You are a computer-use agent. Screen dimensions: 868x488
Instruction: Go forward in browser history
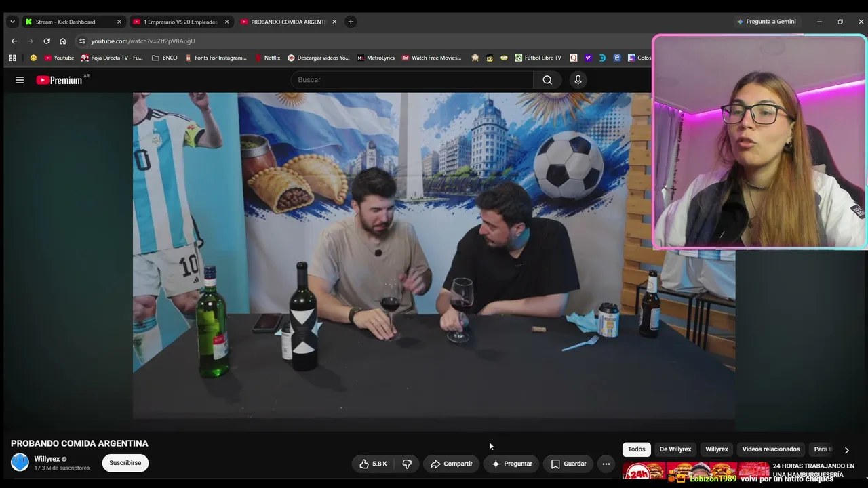[x=30, y=41]
